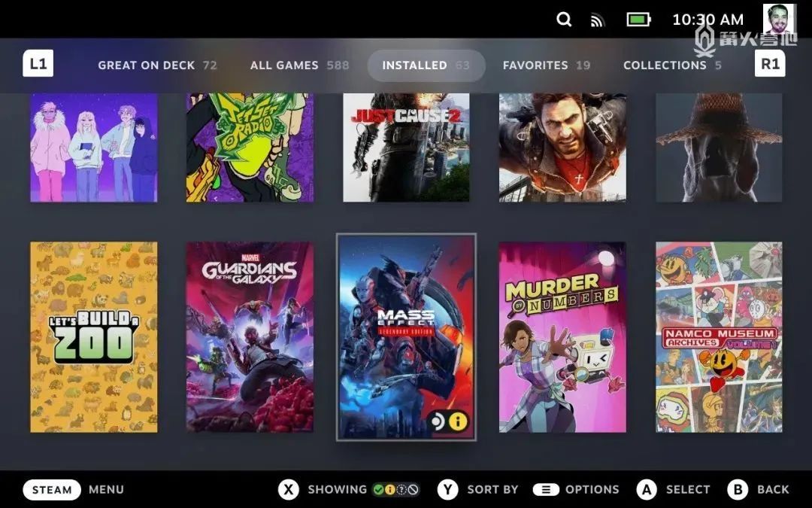Open the Steam menu button

pyautogui.click(x=52, y=489)
